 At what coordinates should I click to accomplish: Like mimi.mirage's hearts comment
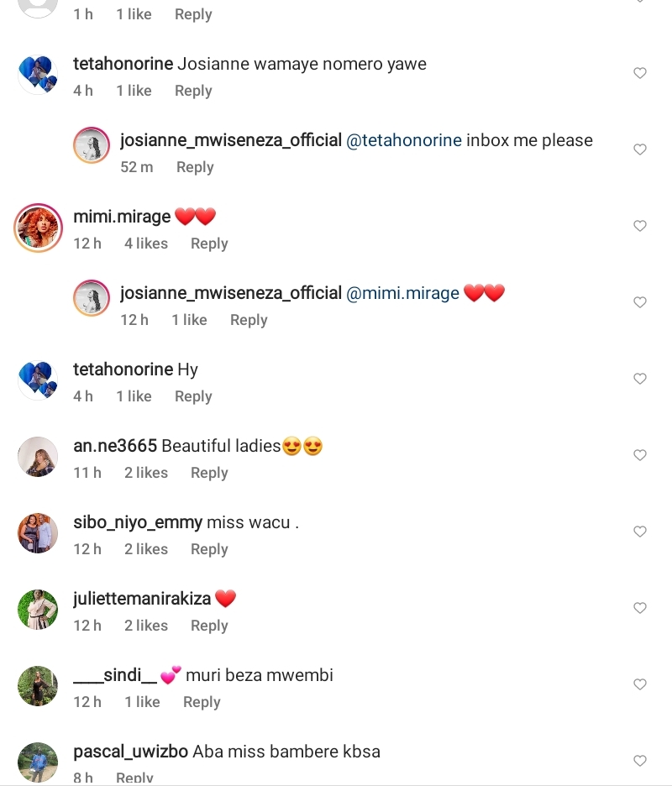tap(640, 226)
